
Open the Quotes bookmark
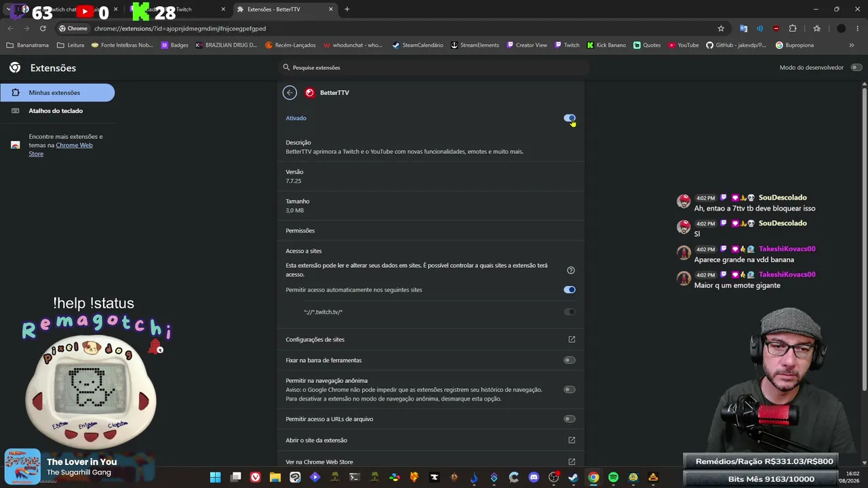tap(647, 45)
